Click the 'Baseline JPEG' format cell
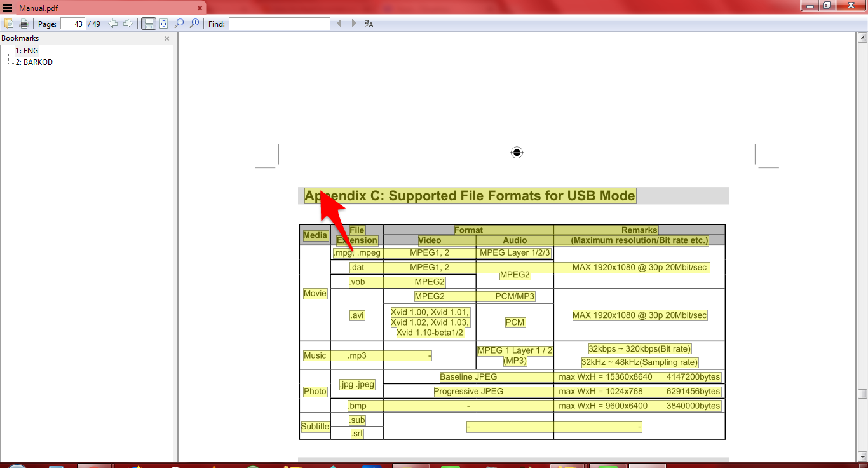Image resolution: width=868 pixels, height=468 pixels. (x=468, y=377)
